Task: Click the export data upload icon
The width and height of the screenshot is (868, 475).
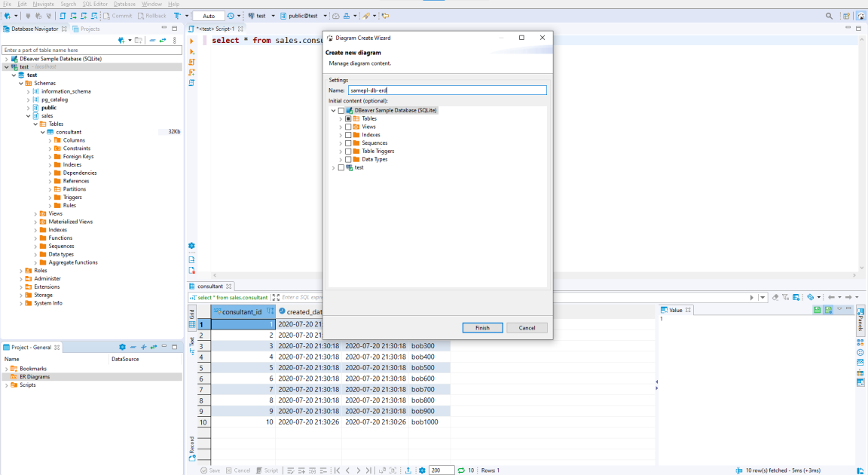Action: tap(408, 470)
